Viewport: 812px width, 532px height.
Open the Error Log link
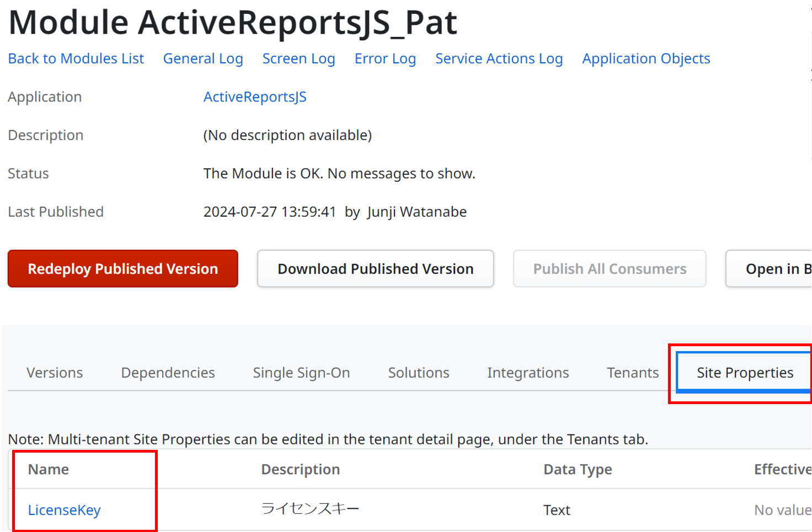(385, 58)
